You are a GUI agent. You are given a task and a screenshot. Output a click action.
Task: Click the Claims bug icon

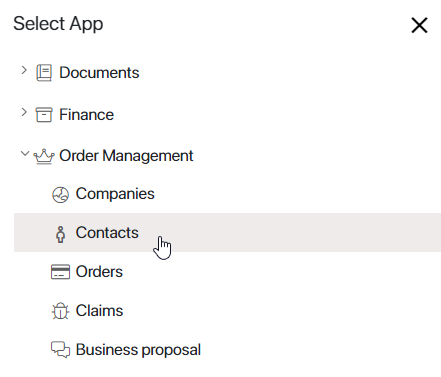[60, 311]
